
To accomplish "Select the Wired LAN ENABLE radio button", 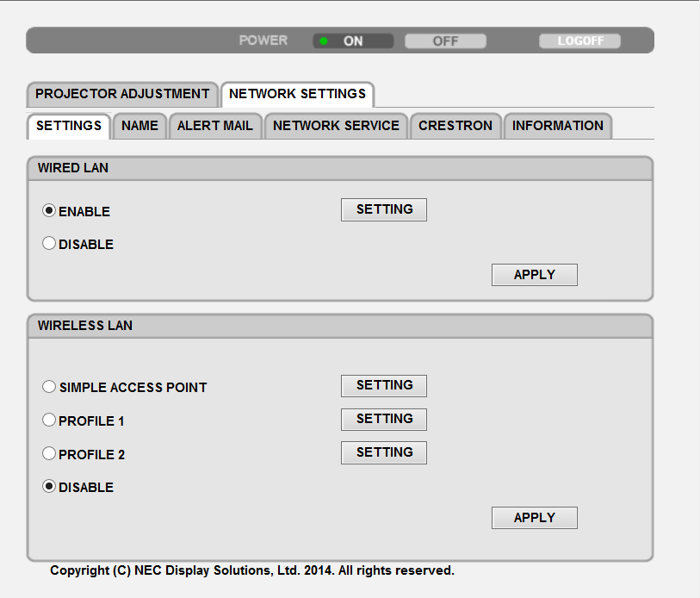I will [49, 210].
